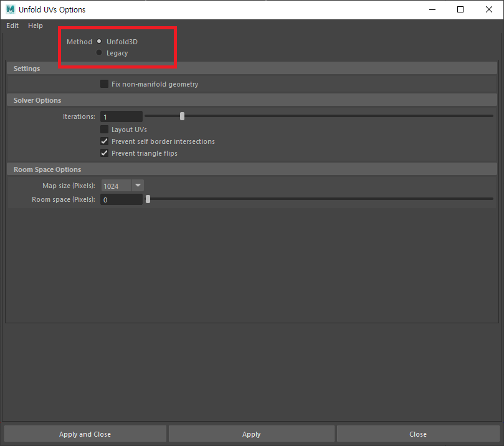Close the window with the X icon

pos(489,9)
